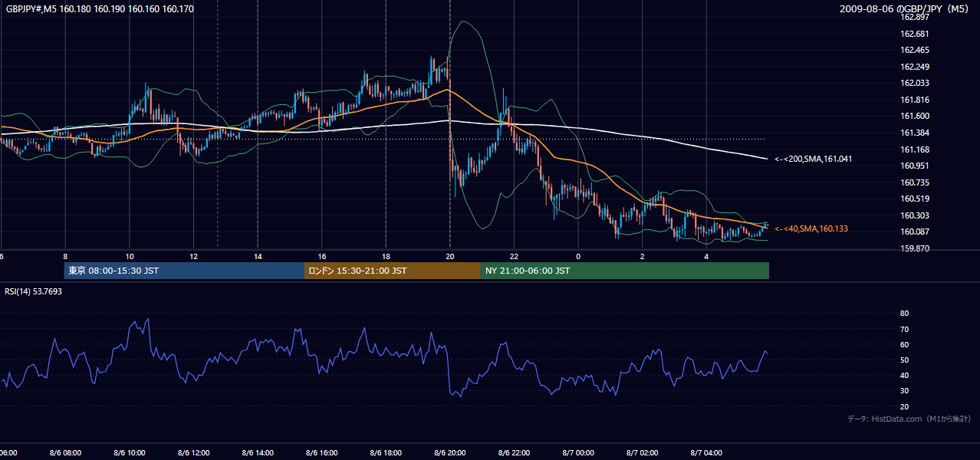980x460 pixels.
Task: Click price scale value 160.951
Action: pyautogui.click(x=914, y=166)
